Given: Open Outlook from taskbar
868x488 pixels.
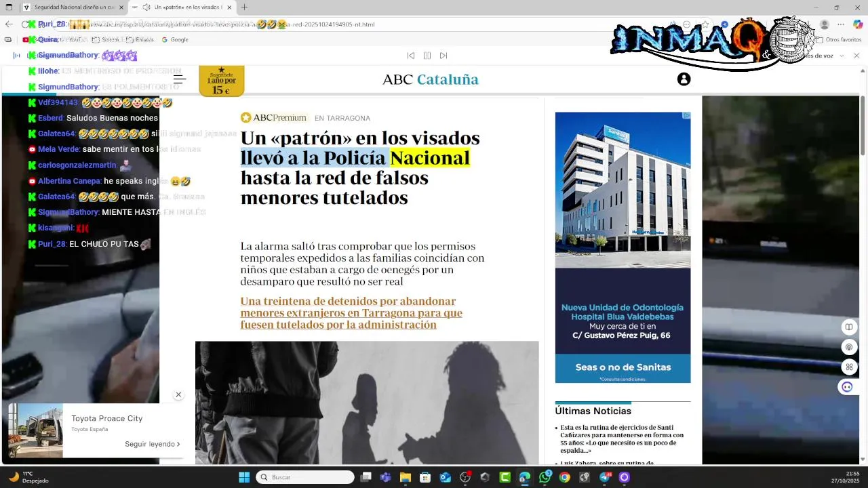Looking at the screenshot, I should point(446,477).
